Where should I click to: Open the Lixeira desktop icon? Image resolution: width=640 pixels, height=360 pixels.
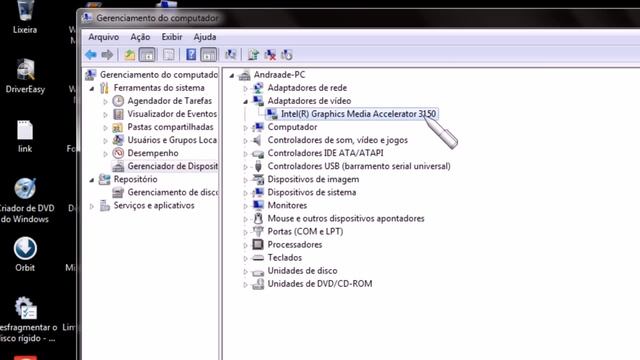coord(25,17)
